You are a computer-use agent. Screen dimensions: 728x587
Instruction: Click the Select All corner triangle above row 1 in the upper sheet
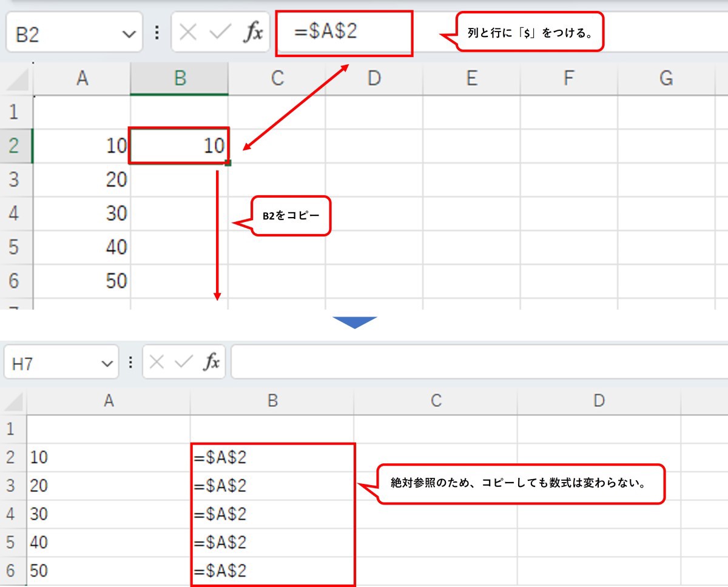(x=17, y=79)
